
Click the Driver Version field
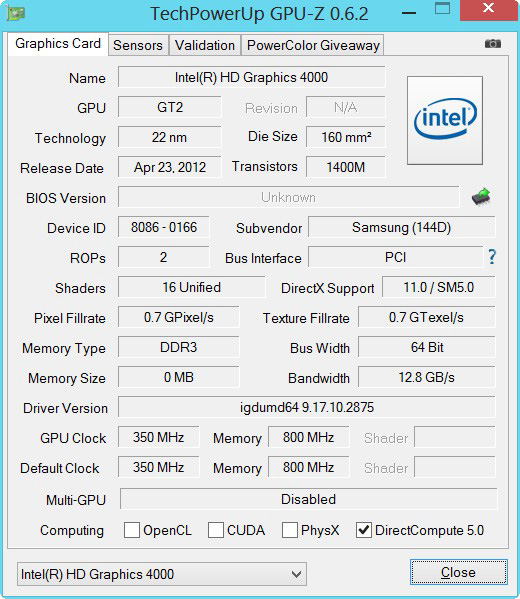[307, 407]
